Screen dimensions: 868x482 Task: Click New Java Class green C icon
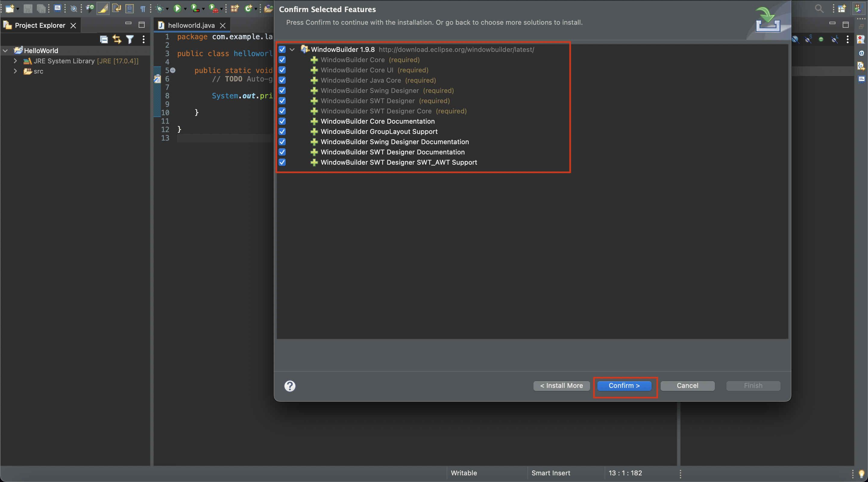(248, 8)
